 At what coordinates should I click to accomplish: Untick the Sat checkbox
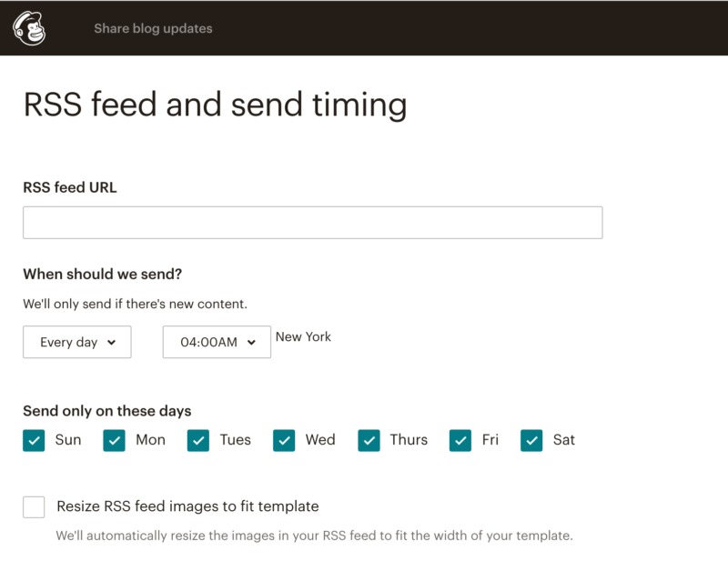(531, 440)
